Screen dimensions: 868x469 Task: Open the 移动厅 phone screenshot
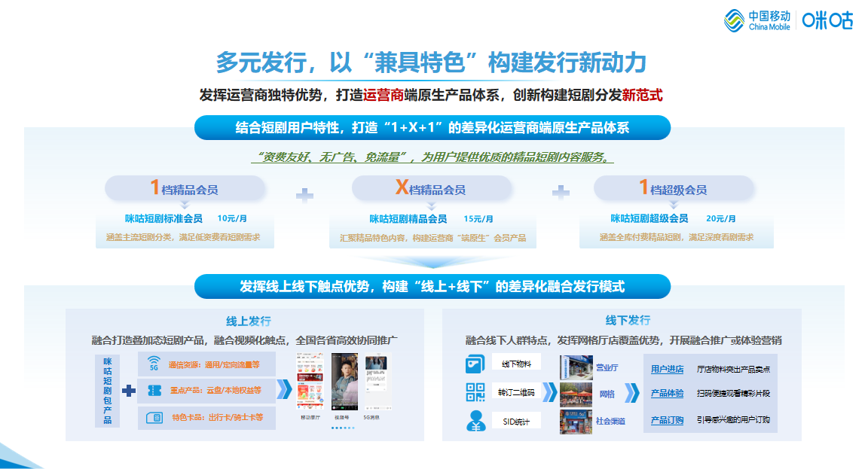[310, 382]
